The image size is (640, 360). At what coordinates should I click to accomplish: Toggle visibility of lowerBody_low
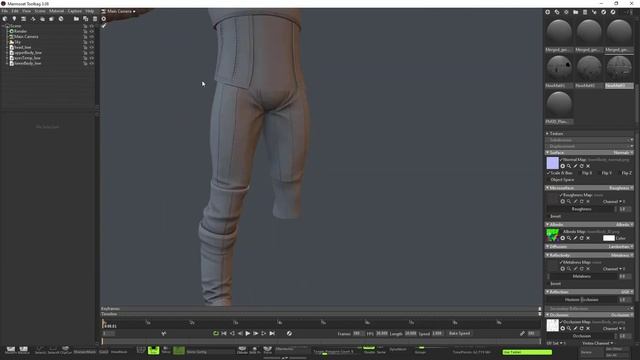click(x=92, y=63)
